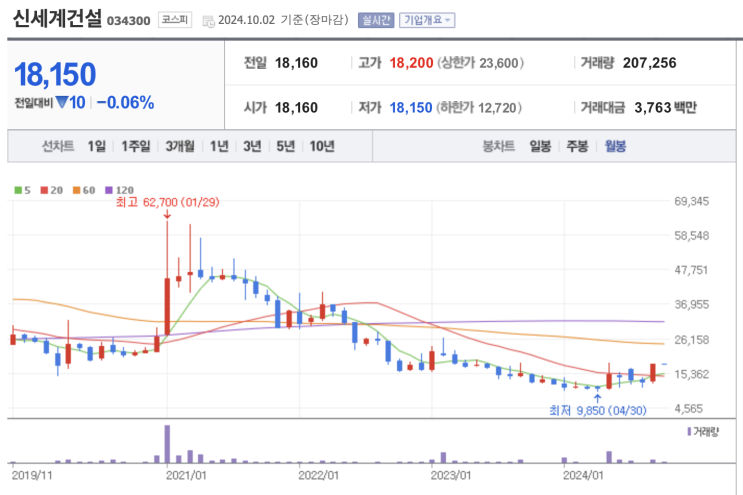Image resolution: width=743 pixels, height=495 pixels.
Task: Select the 1년 line chart tab
Action: tap(219, 146)
